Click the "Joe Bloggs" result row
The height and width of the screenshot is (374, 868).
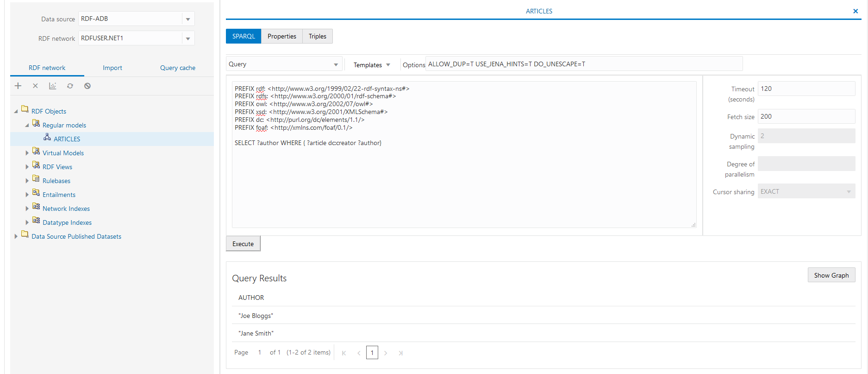coord(543,316)
